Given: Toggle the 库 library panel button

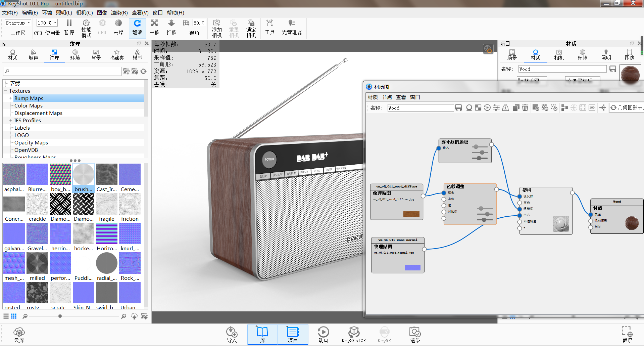Looking at the screenshot, I should coord(262,335).
